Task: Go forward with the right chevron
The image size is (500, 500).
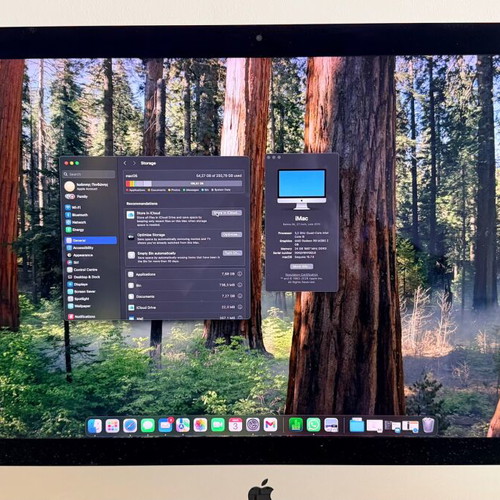Action: 134,163
